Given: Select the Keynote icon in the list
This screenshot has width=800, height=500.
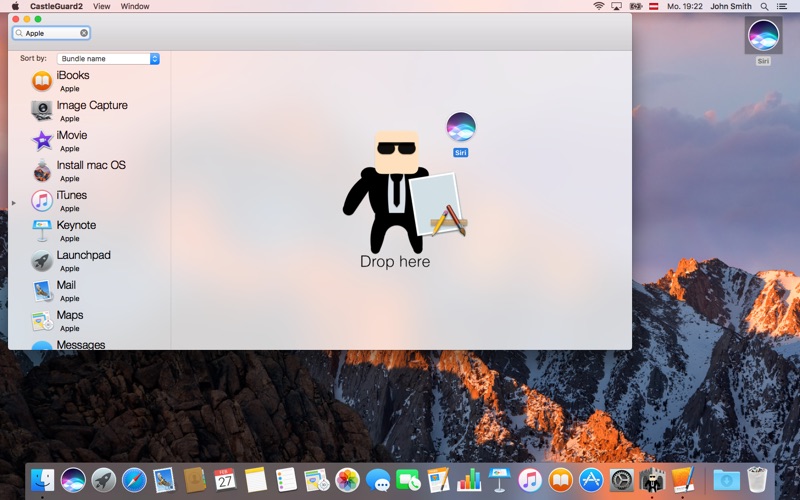Looking at the screenshot, I should point(42,231).
